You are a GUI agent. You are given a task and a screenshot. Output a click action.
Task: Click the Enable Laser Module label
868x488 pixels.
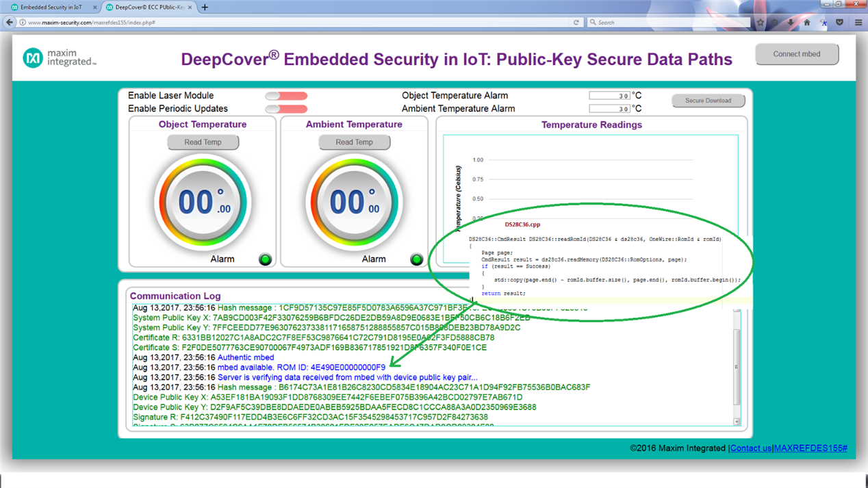pyautogui.click(x=171, y=96)
